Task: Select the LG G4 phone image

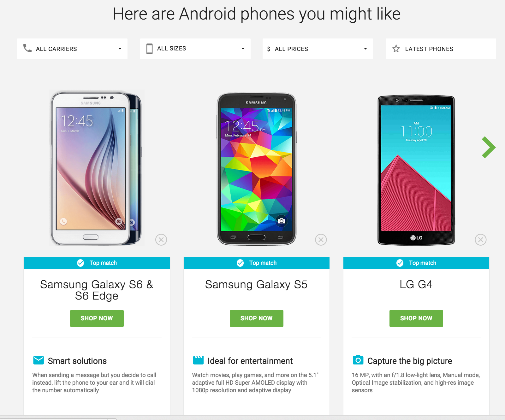Action: click(x=416, y=170)
